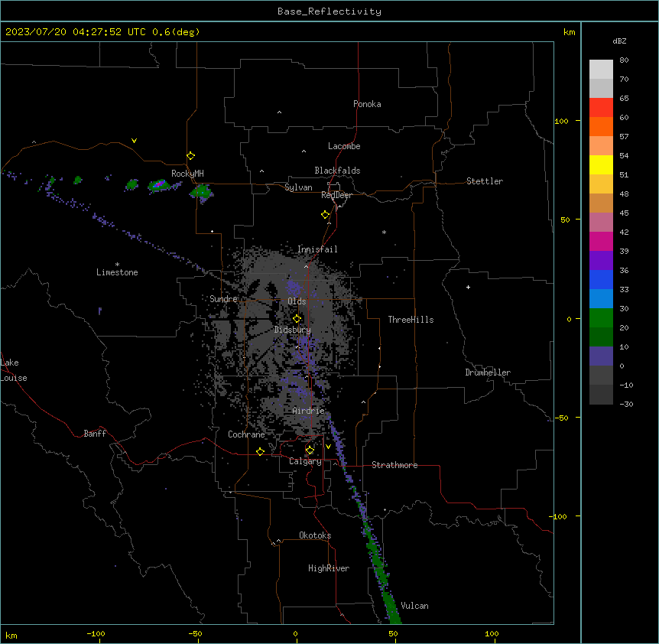This screenshot has height=644, width=659.
Task: Click the Limestone label
Action: tap(117, 272)
